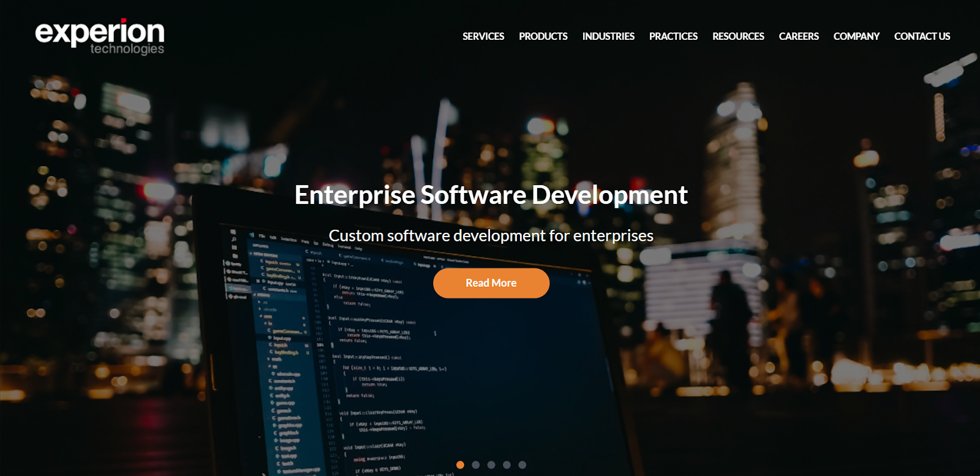The height and width of the screenshot is (476, 980).
Task: Click the Experion Technologies logo
Action: (x=100, y=37)
